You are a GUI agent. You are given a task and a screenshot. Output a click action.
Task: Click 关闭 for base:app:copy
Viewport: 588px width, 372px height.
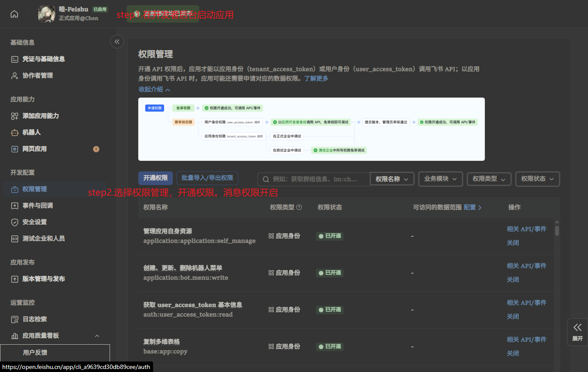513,353
